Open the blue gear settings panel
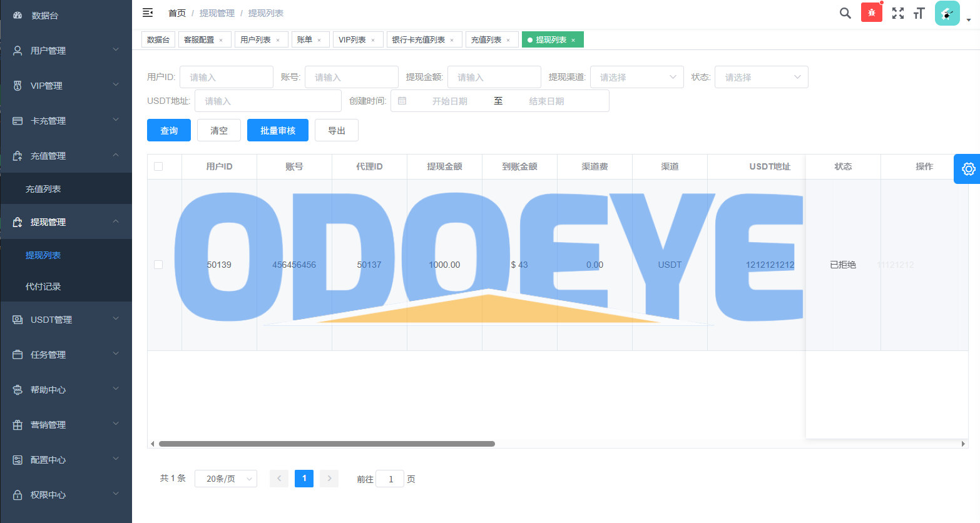The image size is (980, 523). point(967,169)
